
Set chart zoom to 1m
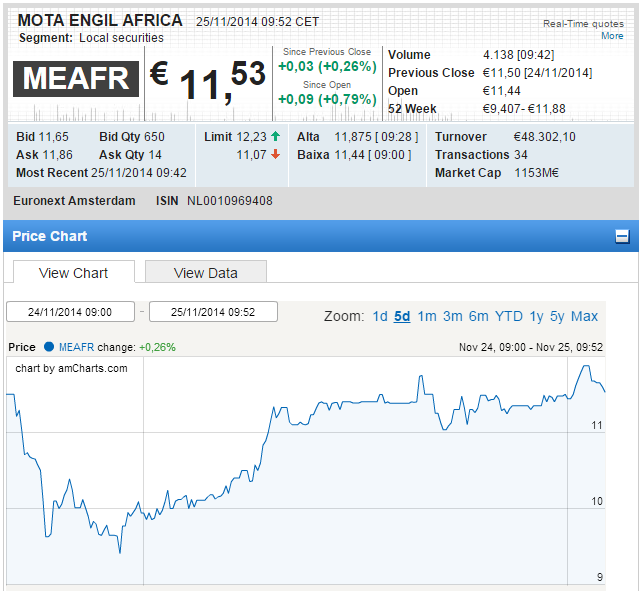tap(427, 316)
